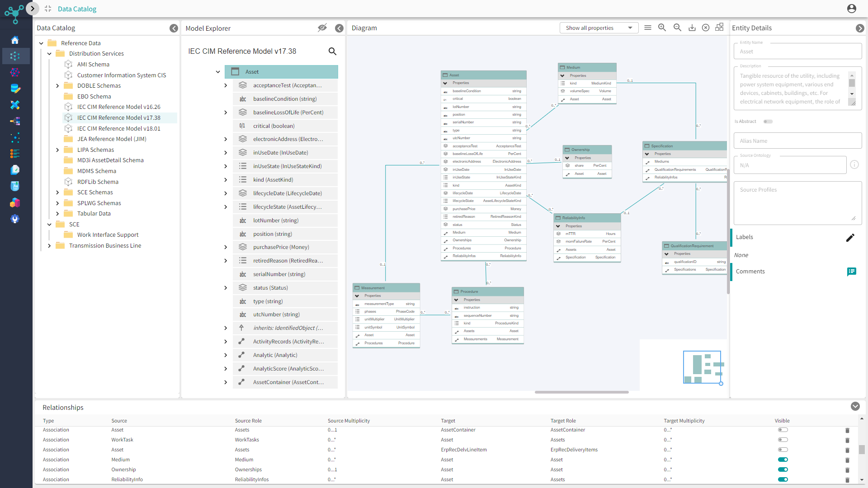Open the Comments chat icon
This screenshot has height=488, width=868.
851,272
